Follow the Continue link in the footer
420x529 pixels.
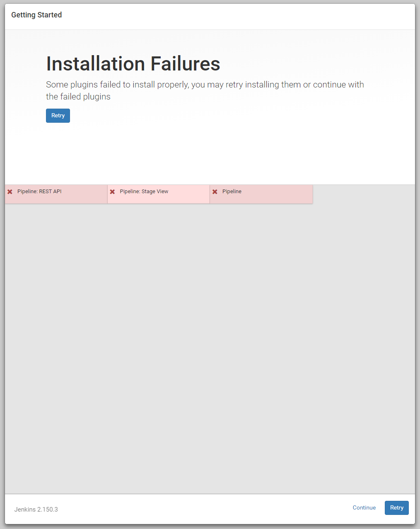coord(364,508)
